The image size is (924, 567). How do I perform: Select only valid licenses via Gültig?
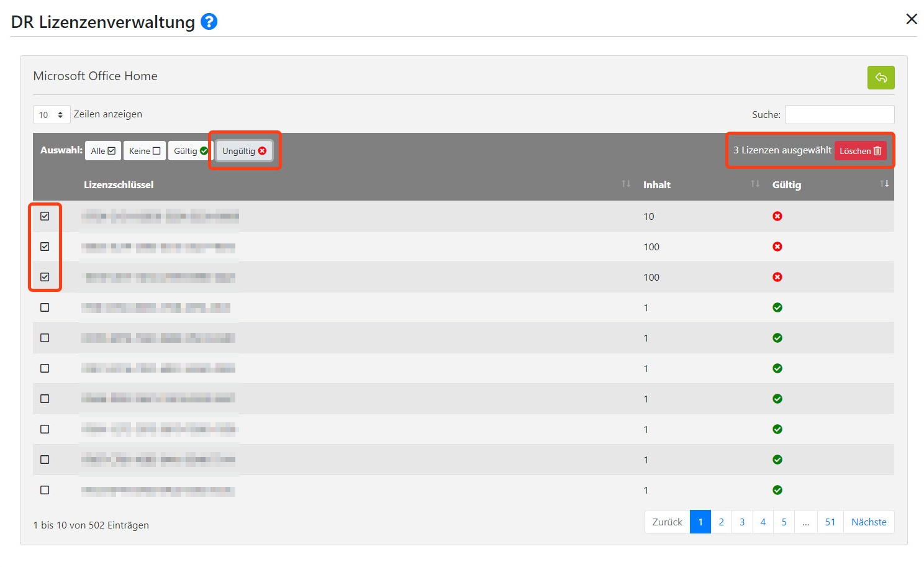[191, 151]
